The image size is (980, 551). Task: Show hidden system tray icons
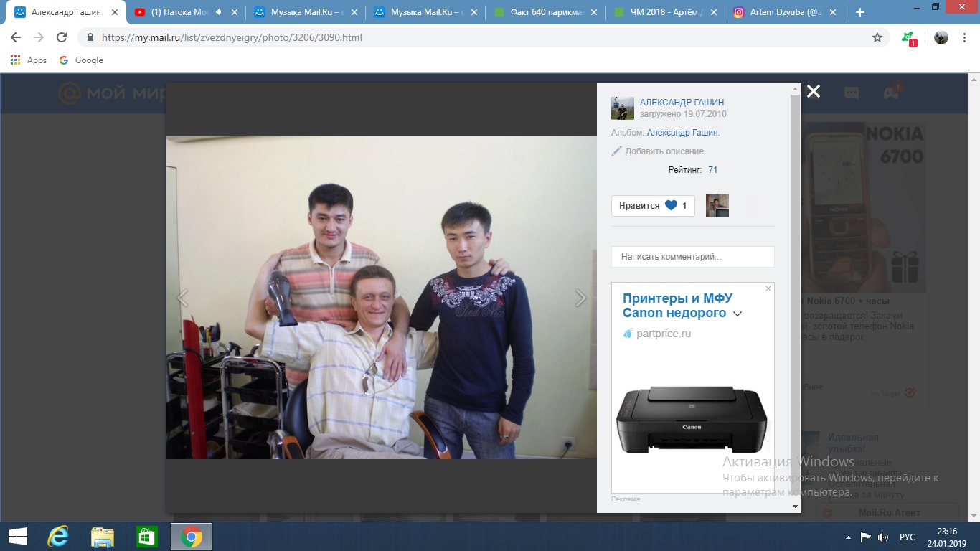849,537
